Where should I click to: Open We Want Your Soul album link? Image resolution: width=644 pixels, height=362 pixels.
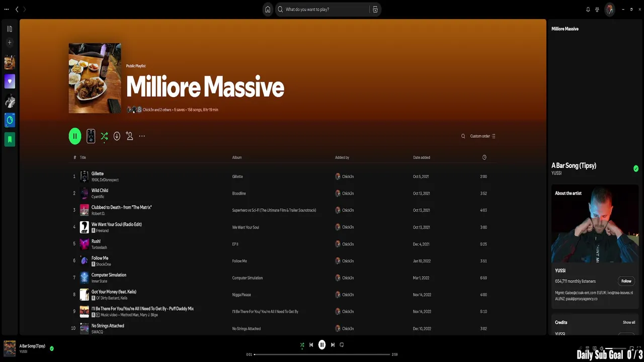coord(246,227)
